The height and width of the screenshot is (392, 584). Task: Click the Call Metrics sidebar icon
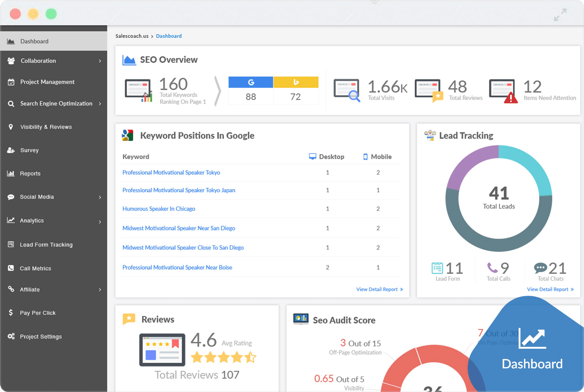click(x=10, y=268)
